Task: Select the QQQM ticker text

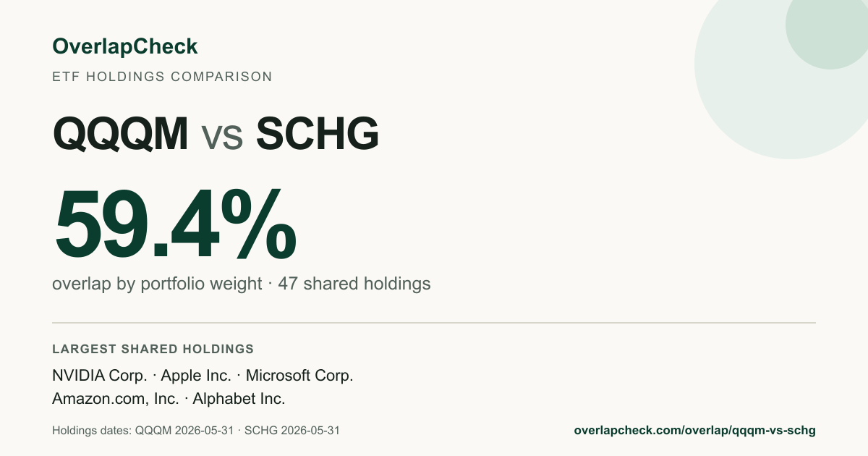Action: tap(121, 134)
